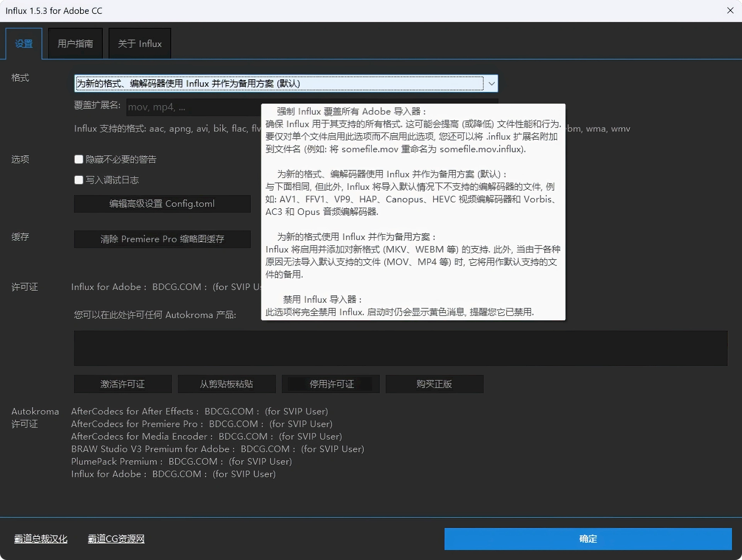Viewport: 742px width, 560px height.
Task: Open the 关于 Influx tab
Action: 140,44
